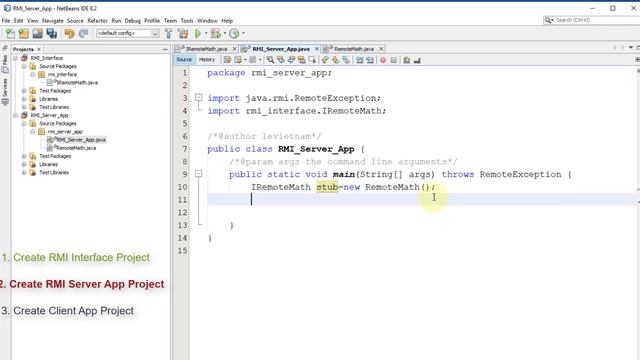The width and height of the screenshot is (640, 360).
Task: Click Find Previous Occurrence icon
Action: tap(280, 60)
